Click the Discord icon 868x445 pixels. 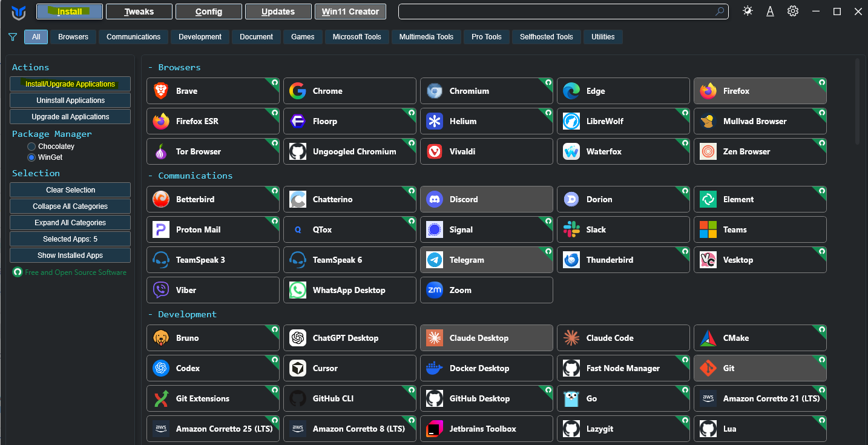click(435, 199)
